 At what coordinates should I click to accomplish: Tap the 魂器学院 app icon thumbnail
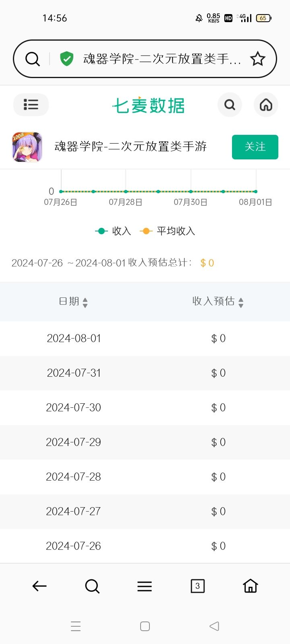(27, 147)
